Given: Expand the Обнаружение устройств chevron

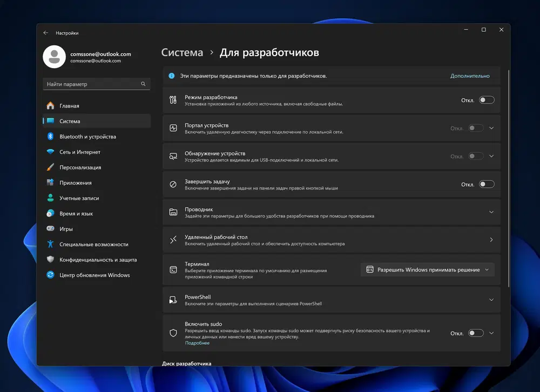Looking at the screenshot, I should [491, 157].
